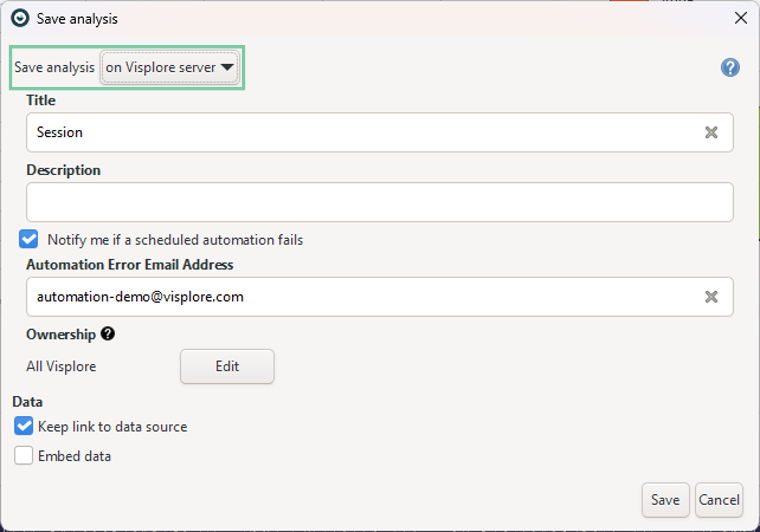
Task: Clear the automation email address with X
Action: [x=711, y=297]
